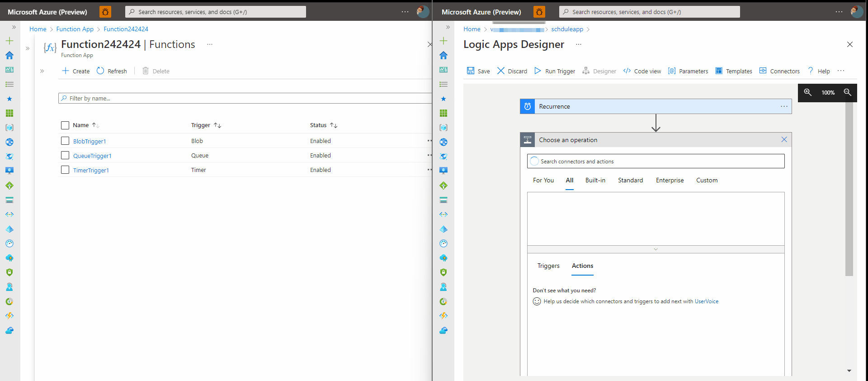Image resolution: width=868 pixels, height=381 pixels.
Task: Select the Built-in tab
Action: coord(595,180)
